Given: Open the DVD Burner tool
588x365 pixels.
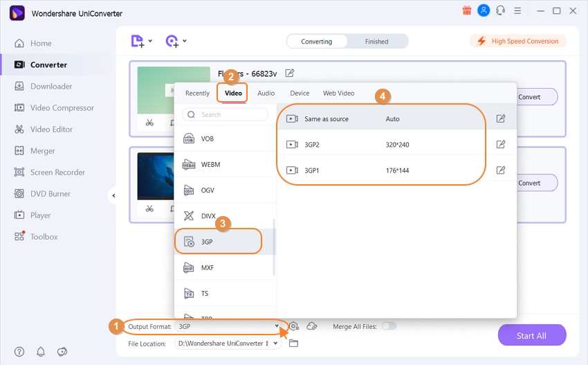Looking at the screenshot, I should click(42, 194).
